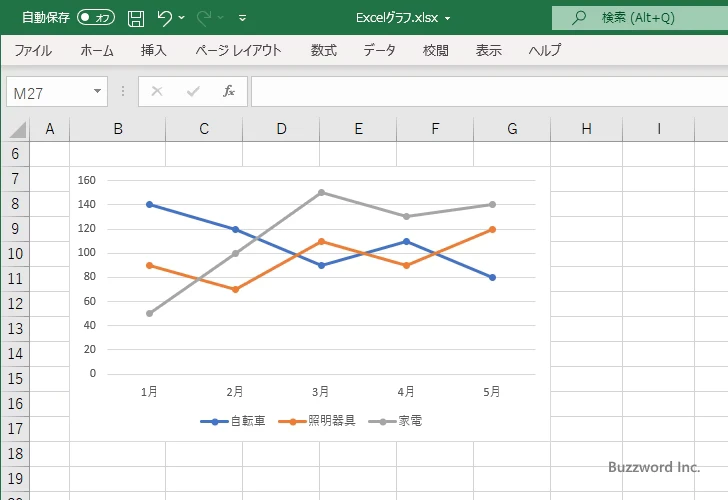Click the formula bar Enter checkmark icon

click(193, 91)
